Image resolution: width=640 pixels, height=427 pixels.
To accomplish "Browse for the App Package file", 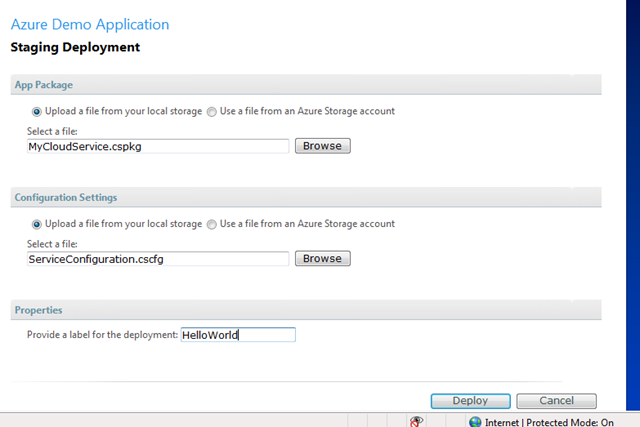I will tap(322, 146).
